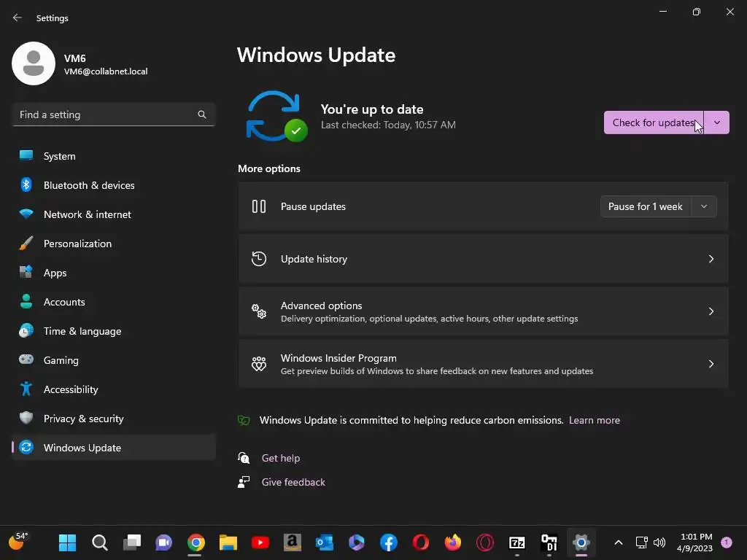Open Facebook from the taskbar
Image resolution: width=747 pixels, height=560 pixels.
pyautogui.click(x=389, y=542)
